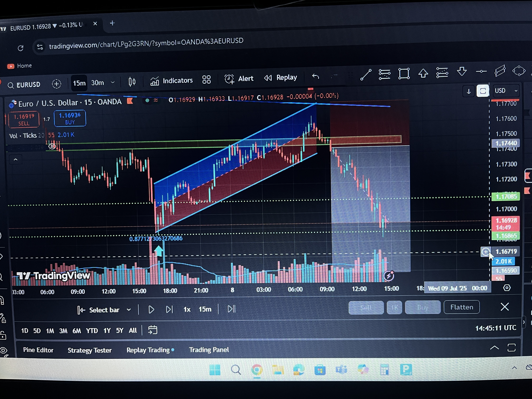Screen dimensions: 532x399
Task: Select the rectangle drawing tool
Action: point(404,74)
